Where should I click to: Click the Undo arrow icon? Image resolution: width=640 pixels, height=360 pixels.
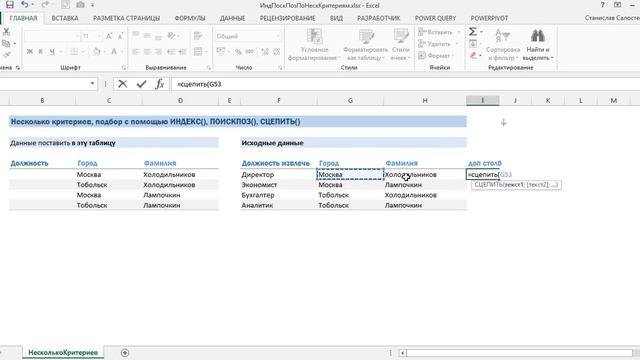25,5
